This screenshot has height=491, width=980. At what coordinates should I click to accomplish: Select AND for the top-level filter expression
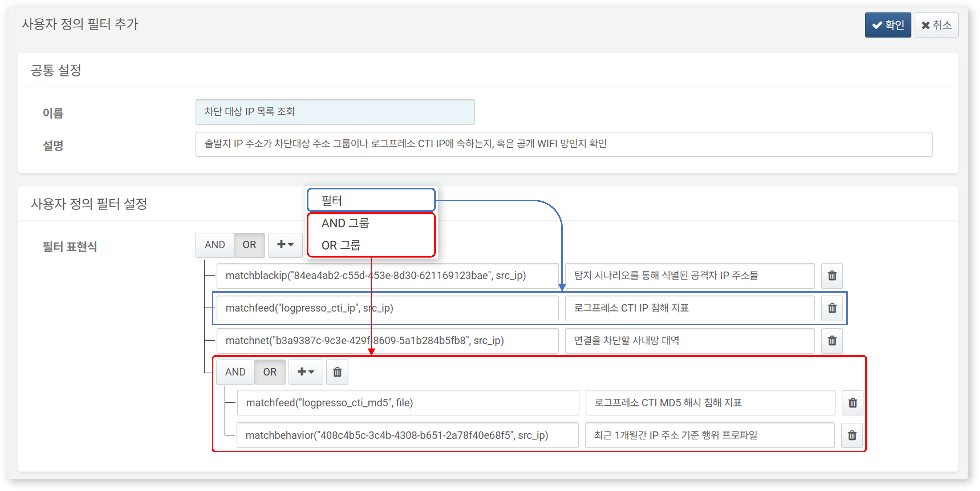pos(215,245)
